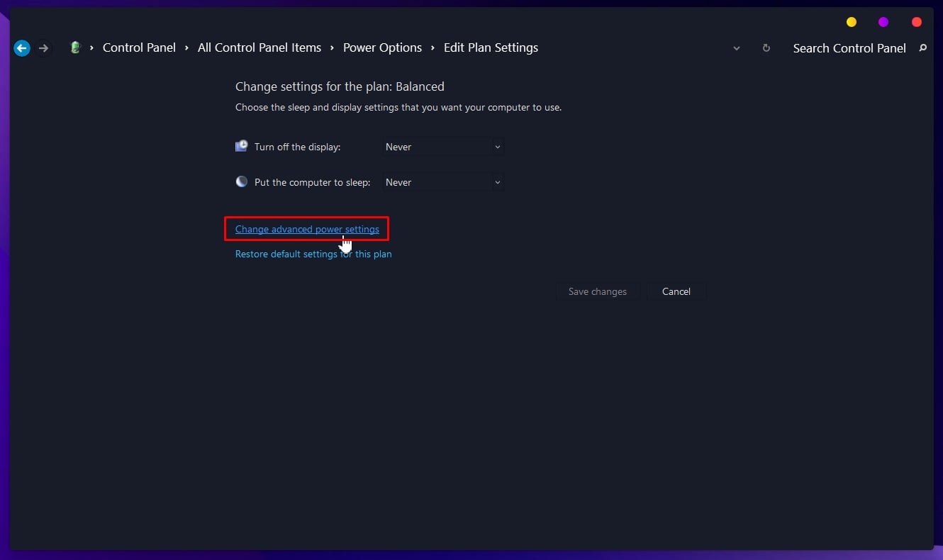This screenshot has height=560, width=943.
Task: Click the purple maximize dot
Action: (x=883, y=22)
